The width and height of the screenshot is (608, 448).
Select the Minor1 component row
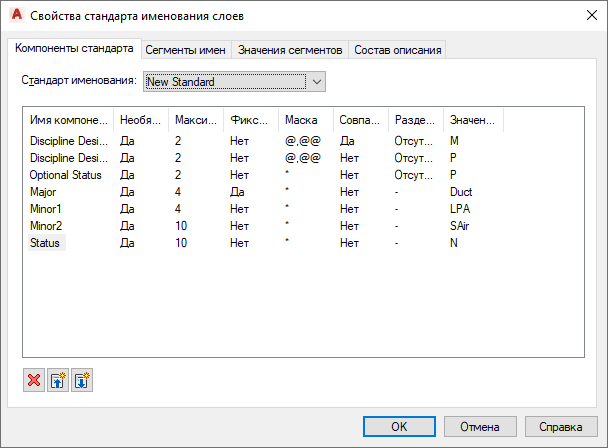[45, 209]
